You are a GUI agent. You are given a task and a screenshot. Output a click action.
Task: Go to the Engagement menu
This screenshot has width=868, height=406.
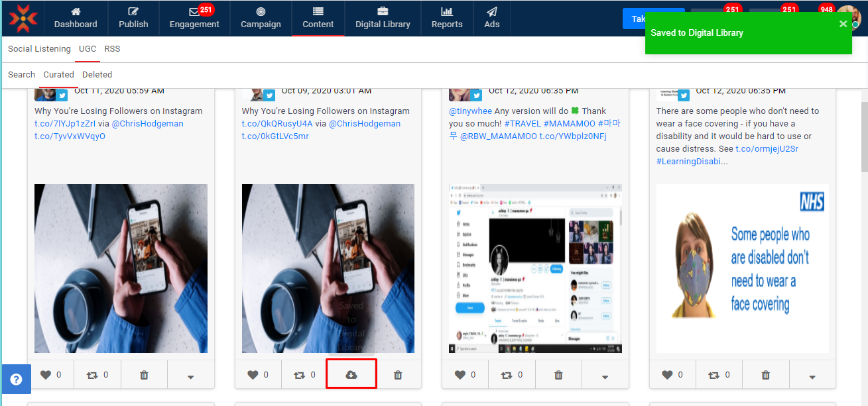(x=194, y=18)
